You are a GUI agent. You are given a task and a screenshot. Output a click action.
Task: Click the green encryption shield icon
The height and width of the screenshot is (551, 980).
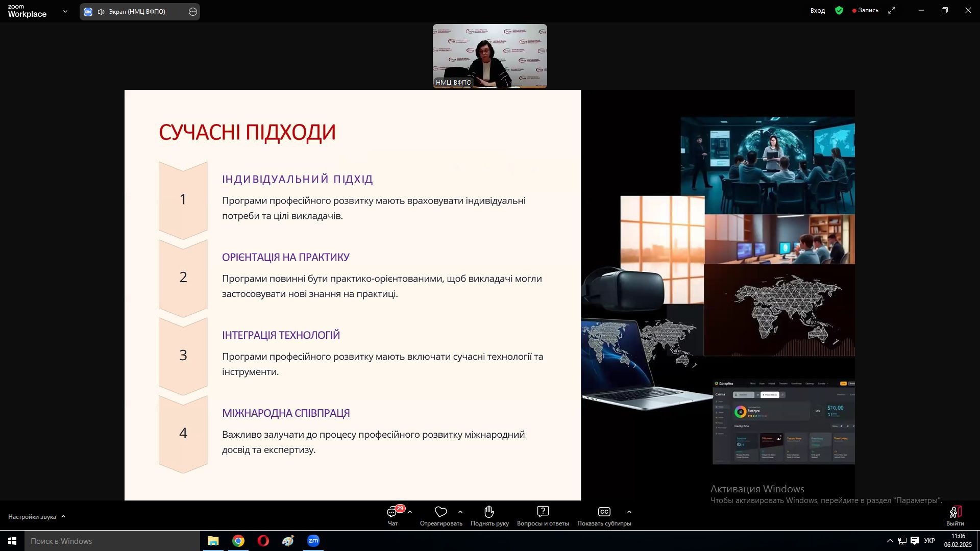click(839, 10)
